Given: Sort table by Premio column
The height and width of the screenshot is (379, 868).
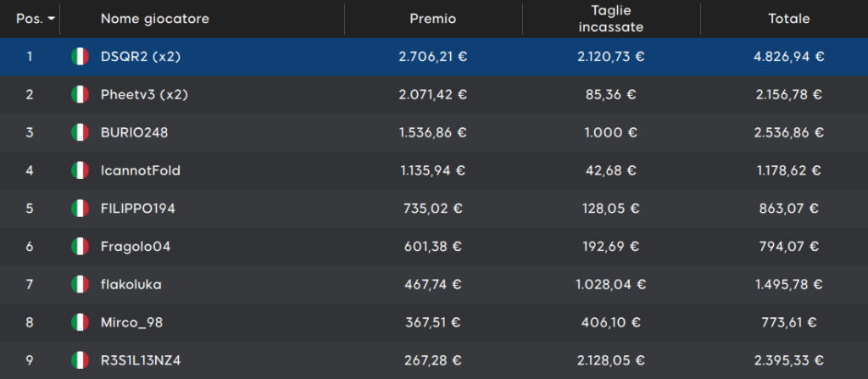Looking at the screenshot, I should pos(433,19).
